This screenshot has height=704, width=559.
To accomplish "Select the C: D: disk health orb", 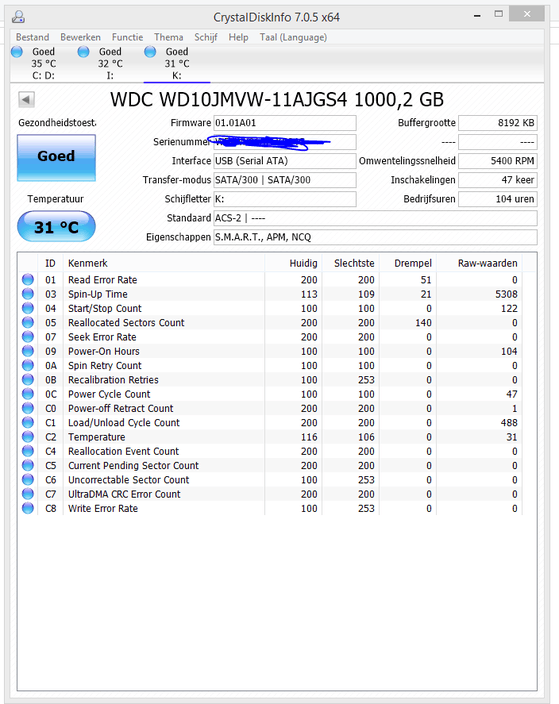I will tap(17, 52).
